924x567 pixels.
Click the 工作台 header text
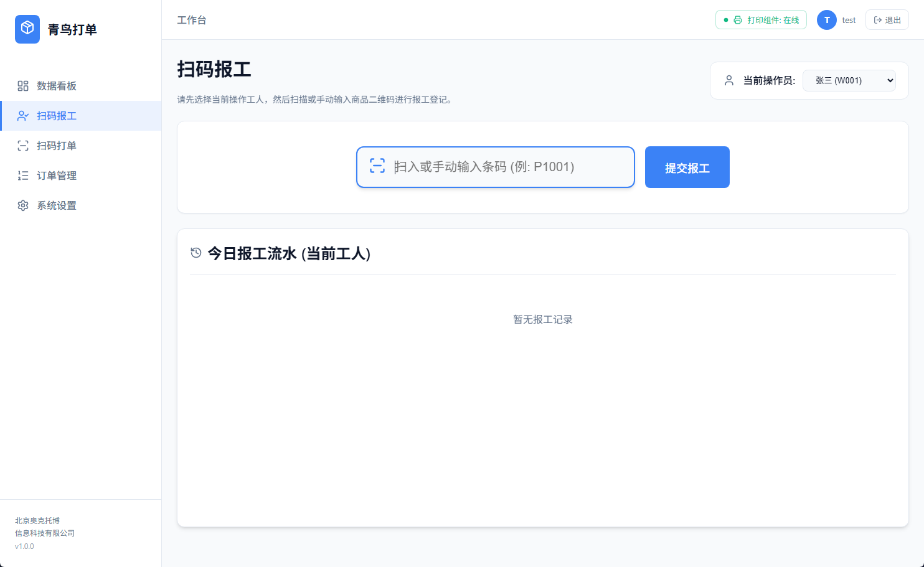click(192, 20)
